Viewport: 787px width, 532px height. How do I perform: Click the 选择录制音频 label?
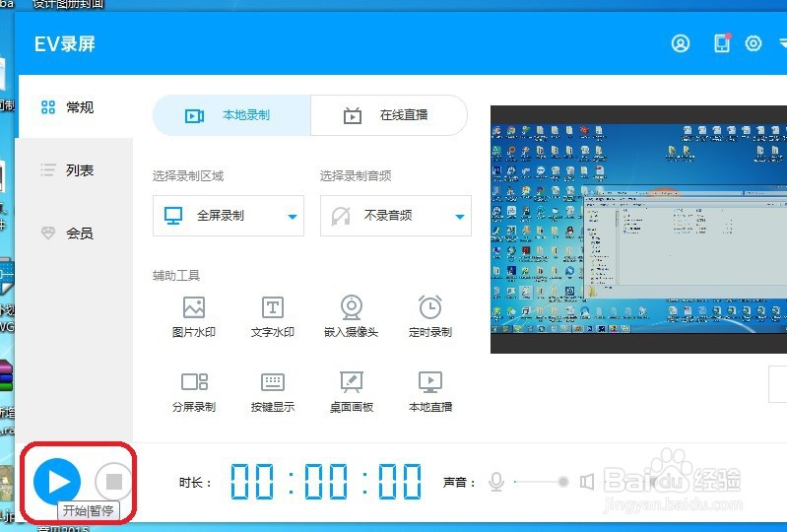356,176
